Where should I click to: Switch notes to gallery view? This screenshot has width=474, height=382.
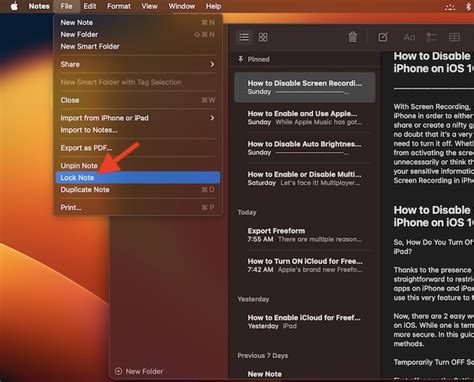263,37
